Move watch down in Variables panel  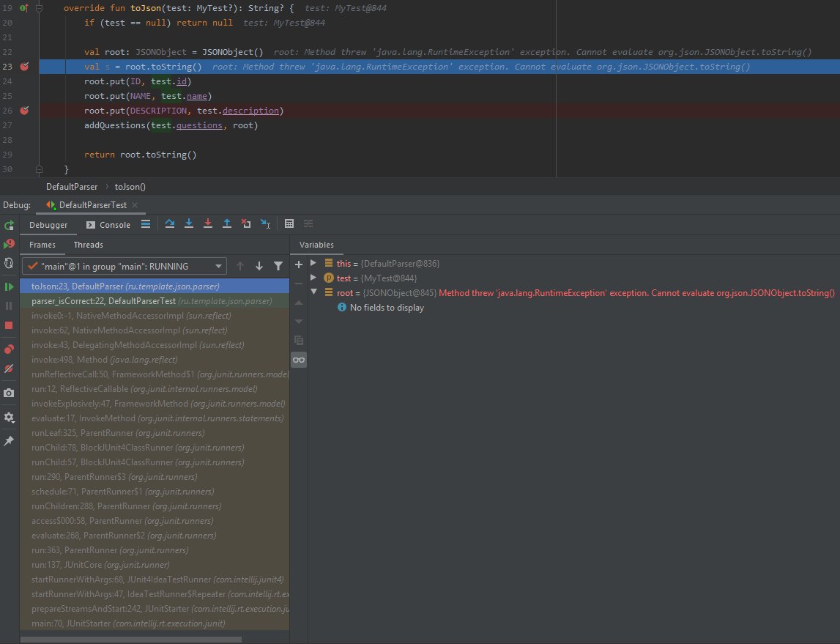click(299, 322)
